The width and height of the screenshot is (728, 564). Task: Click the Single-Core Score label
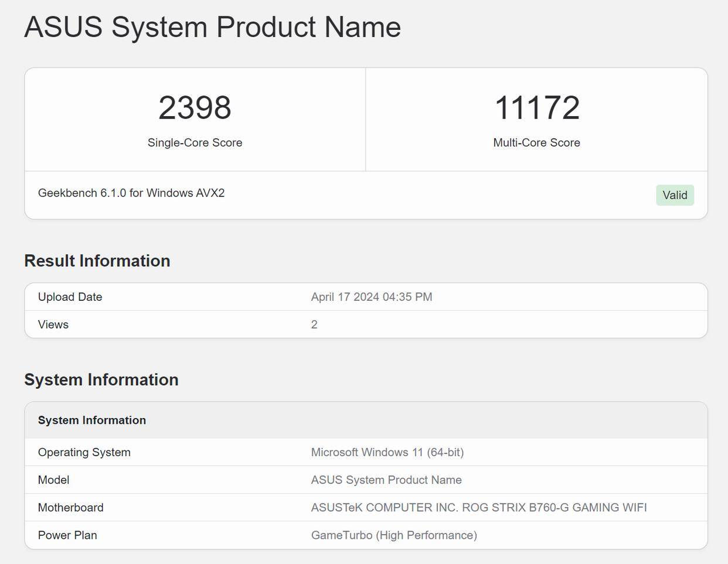(x=195, y=142)
